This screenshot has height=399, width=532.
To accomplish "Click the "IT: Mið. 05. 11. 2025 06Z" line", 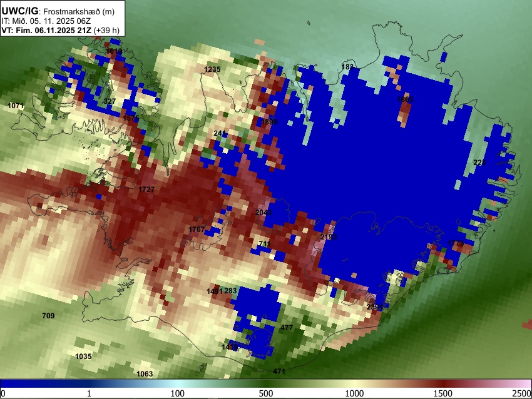I will [46, 21].
